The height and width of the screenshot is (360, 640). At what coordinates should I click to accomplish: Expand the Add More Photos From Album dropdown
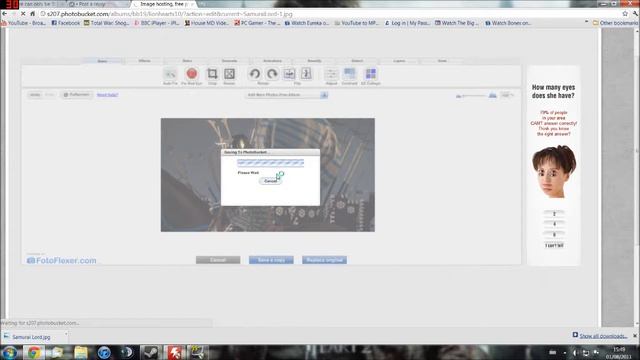[324, 95]
